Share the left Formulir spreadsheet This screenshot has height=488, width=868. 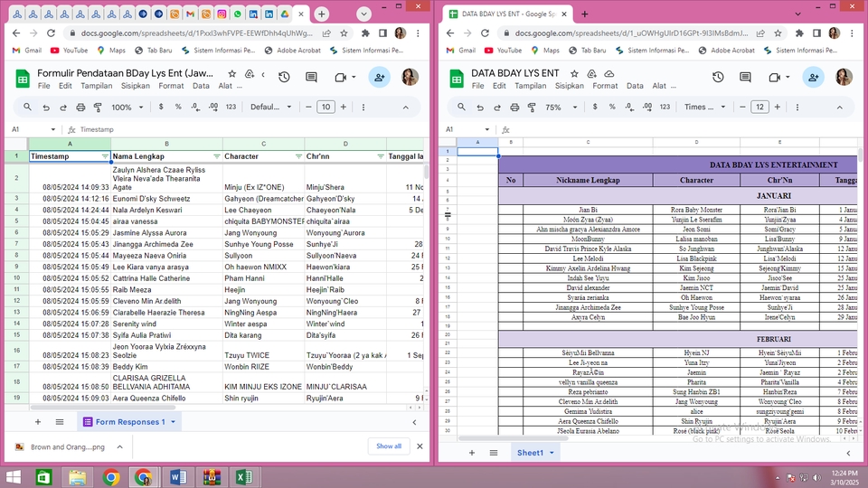379,78
